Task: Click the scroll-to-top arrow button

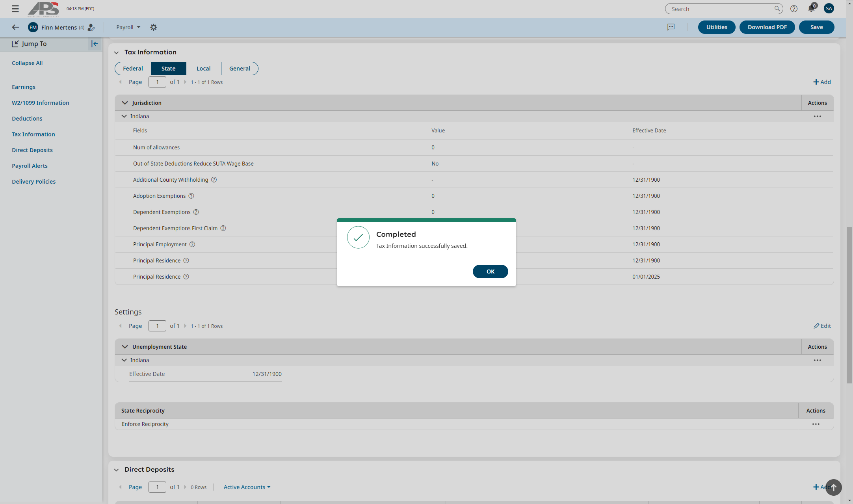Action: coord(833,487)
